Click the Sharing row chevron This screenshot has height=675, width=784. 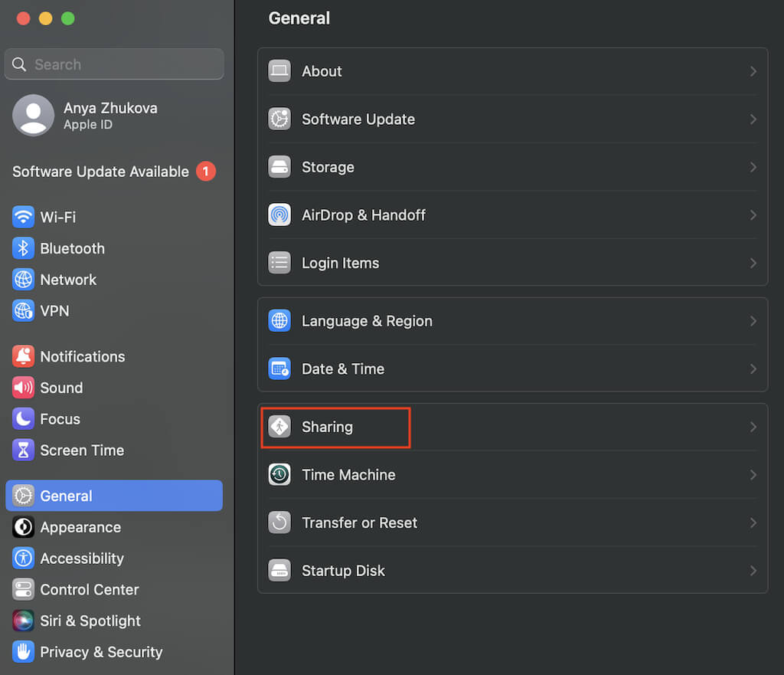(753, 427)
